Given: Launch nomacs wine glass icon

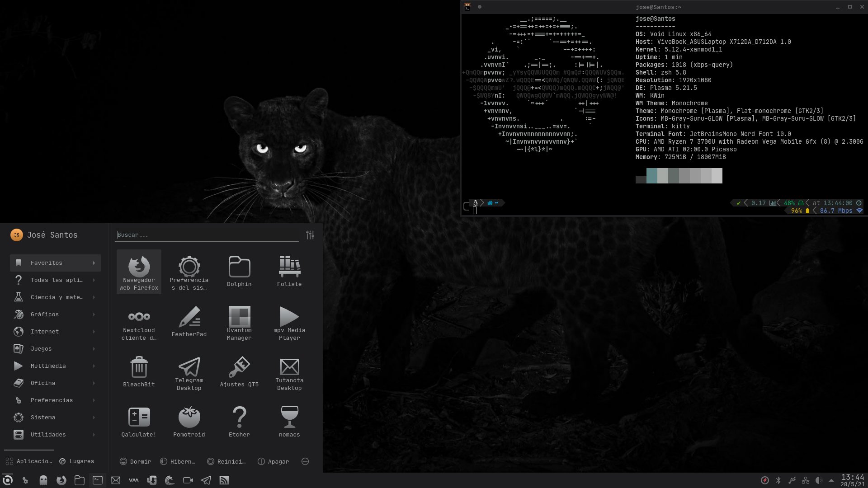Looking at the screenshot, I should 289,422.
